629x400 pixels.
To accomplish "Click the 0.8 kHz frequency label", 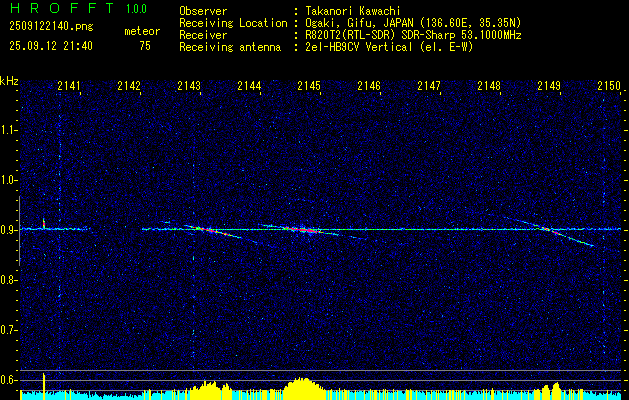I will coord(9,280).
